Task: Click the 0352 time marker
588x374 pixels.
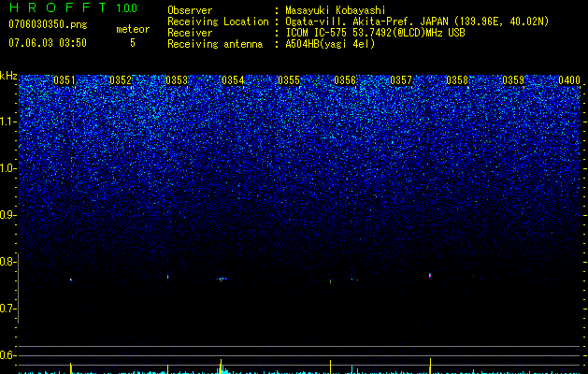Action: point(121,80)
